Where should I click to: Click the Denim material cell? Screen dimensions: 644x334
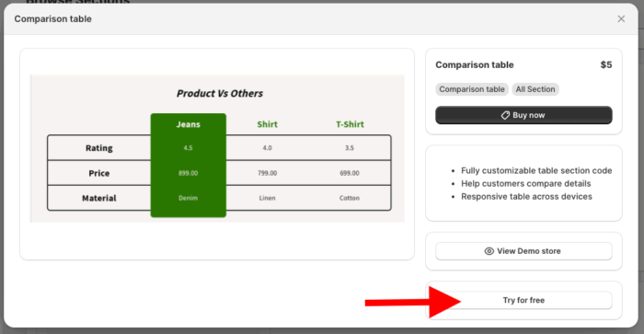tap(188, 198)
